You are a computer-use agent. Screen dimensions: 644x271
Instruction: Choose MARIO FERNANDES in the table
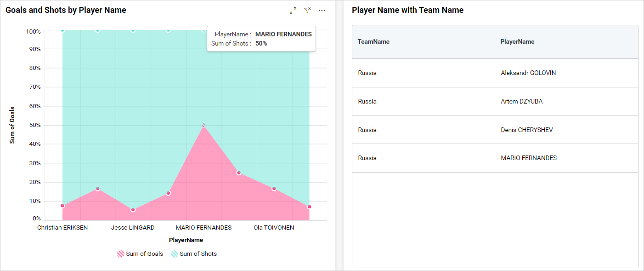pyautogui.click(x=529, y=158)
